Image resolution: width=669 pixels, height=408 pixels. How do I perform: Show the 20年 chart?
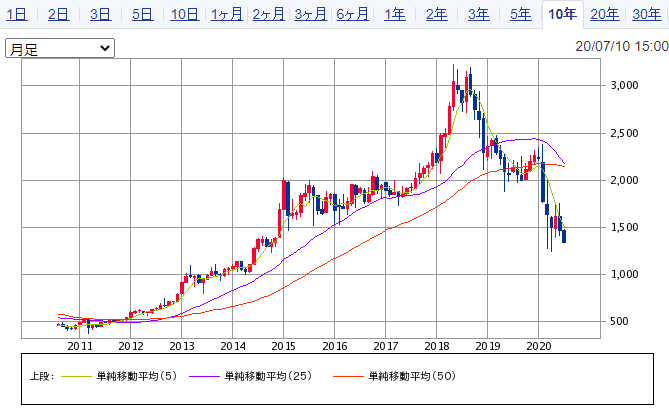605,15
